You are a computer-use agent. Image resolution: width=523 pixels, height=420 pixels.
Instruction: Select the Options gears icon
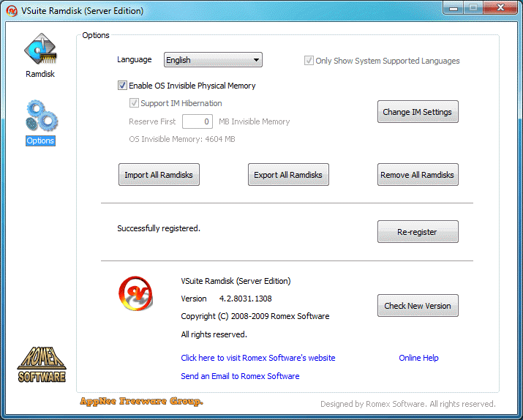click(x=42, y=116)
